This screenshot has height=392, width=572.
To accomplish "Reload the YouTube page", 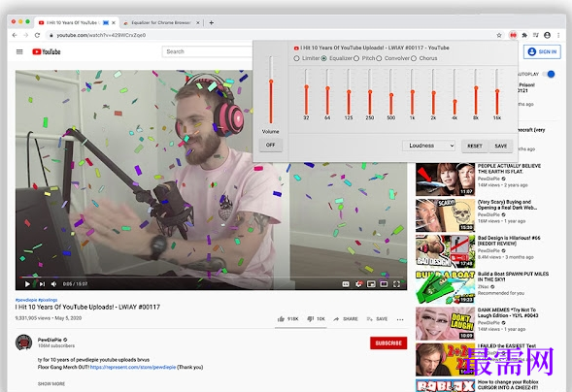I will pos(37,35).
